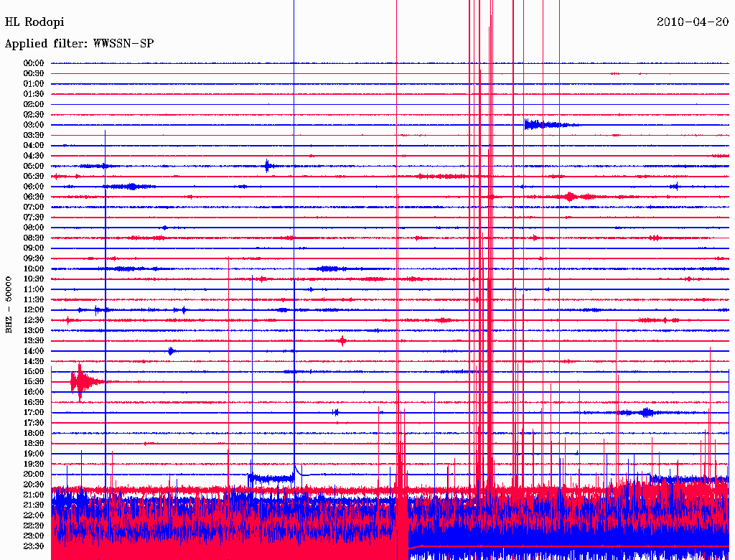Viewport: 735px width, 560px height.
Task: Click the 'Applied filter: WWSSN-SP' text
Action: point(79,44)
